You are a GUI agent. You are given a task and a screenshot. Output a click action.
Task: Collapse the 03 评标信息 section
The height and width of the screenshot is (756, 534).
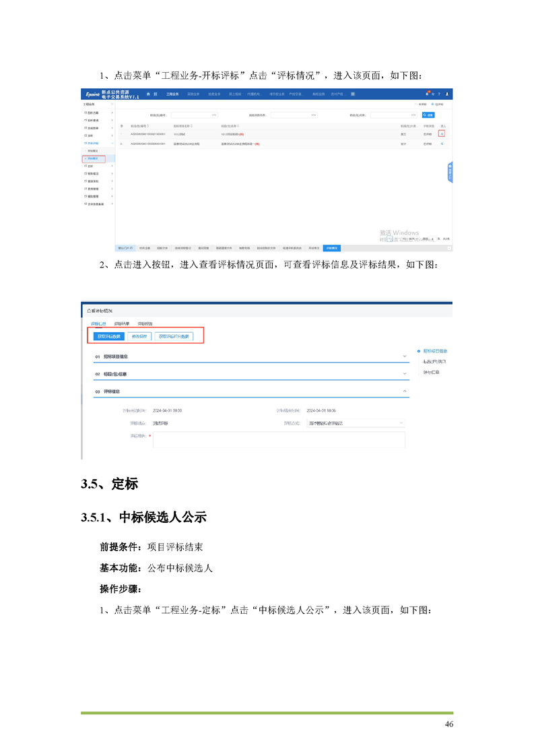[x=404, y=391]
